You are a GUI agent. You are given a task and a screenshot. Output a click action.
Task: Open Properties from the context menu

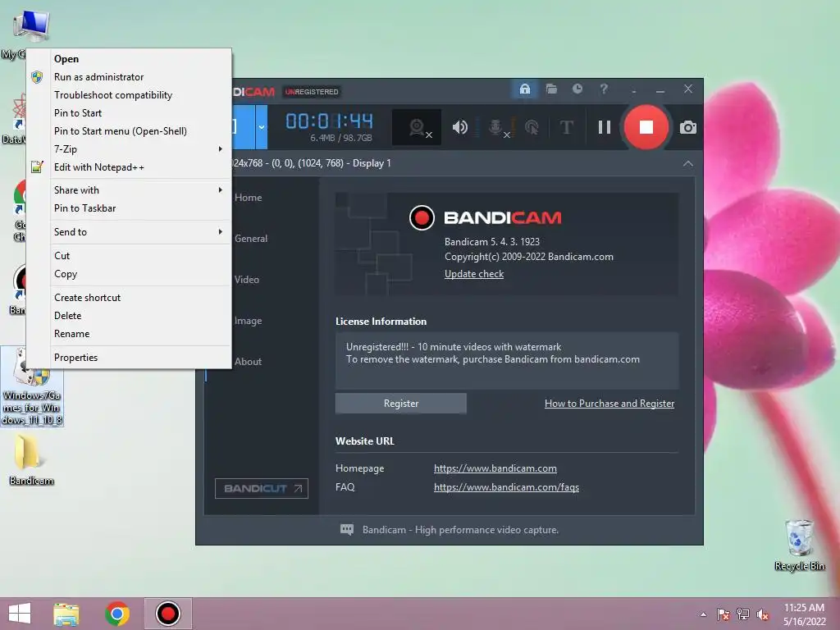129,358
